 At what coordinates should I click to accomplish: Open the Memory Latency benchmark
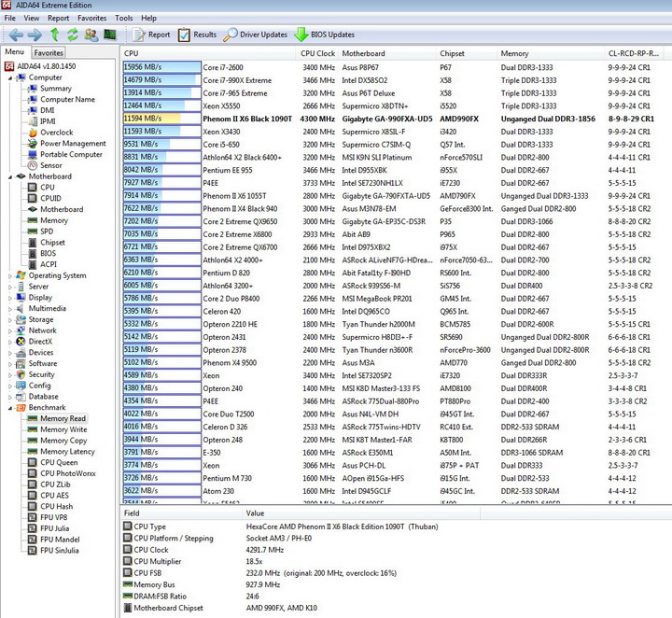tap(66, 452)
